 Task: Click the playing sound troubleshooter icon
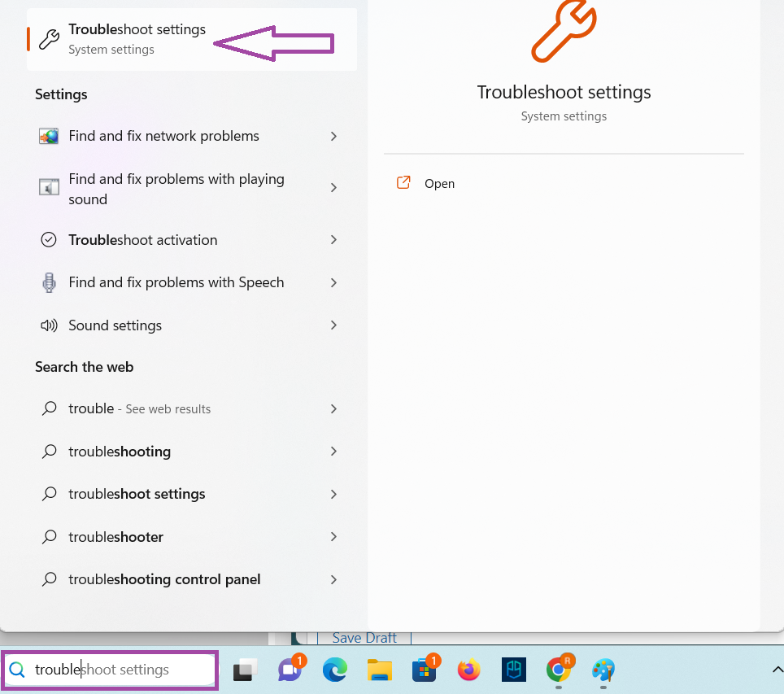pos(49,187)
